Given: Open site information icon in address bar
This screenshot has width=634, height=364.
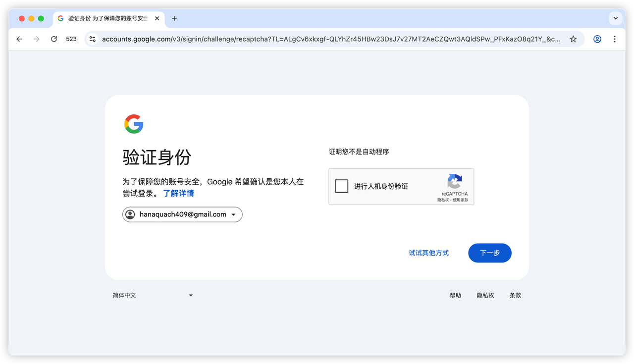Looking at the screenshot, I should pos(92,39).
